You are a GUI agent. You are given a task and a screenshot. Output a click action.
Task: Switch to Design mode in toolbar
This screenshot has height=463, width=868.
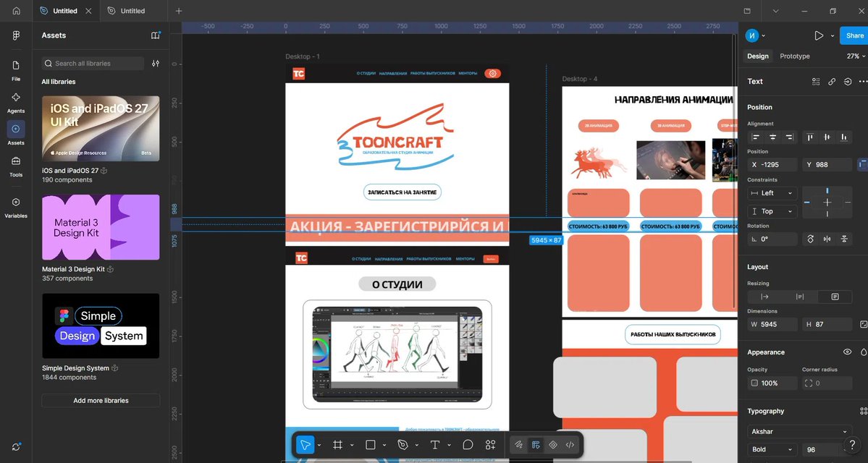pyautogui.click(x=535, y=445)
